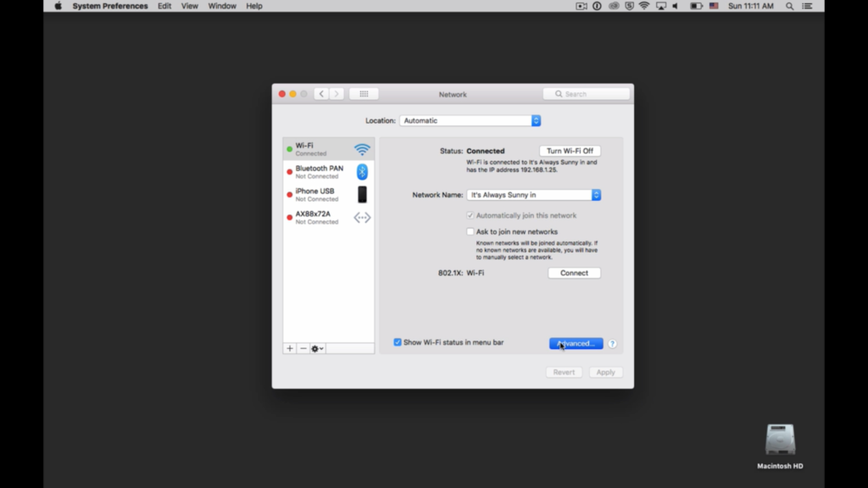868x488 pixels.
Task: Open Spotlight search in the menu bar
Action: click(789, 6)
